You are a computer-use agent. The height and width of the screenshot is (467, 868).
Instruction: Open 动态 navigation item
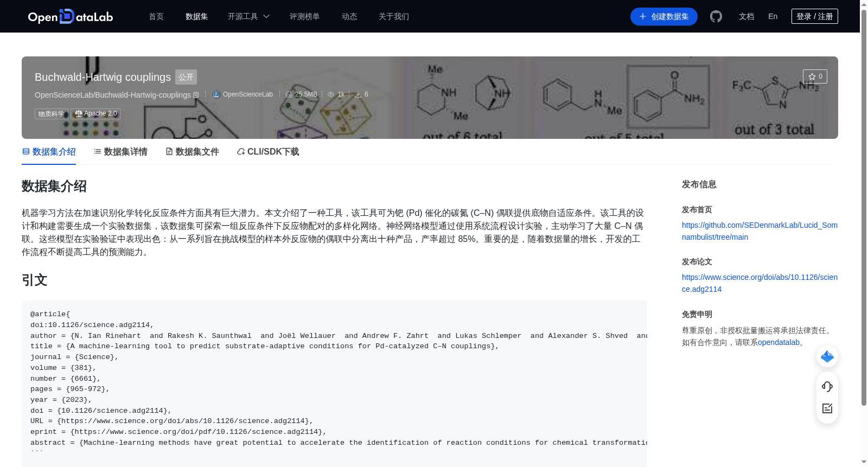pyautogui.click(x=349, y=17)
